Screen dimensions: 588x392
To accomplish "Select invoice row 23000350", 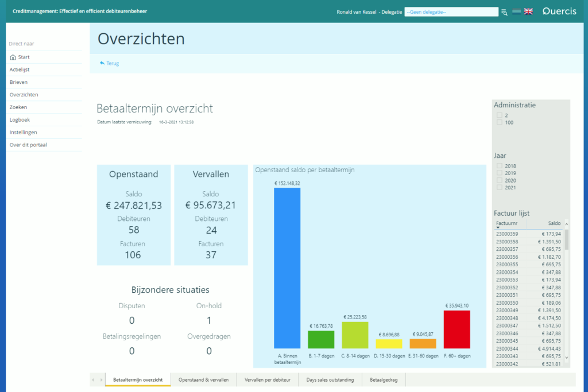I will pyautogui.click(x=528, y=303).
